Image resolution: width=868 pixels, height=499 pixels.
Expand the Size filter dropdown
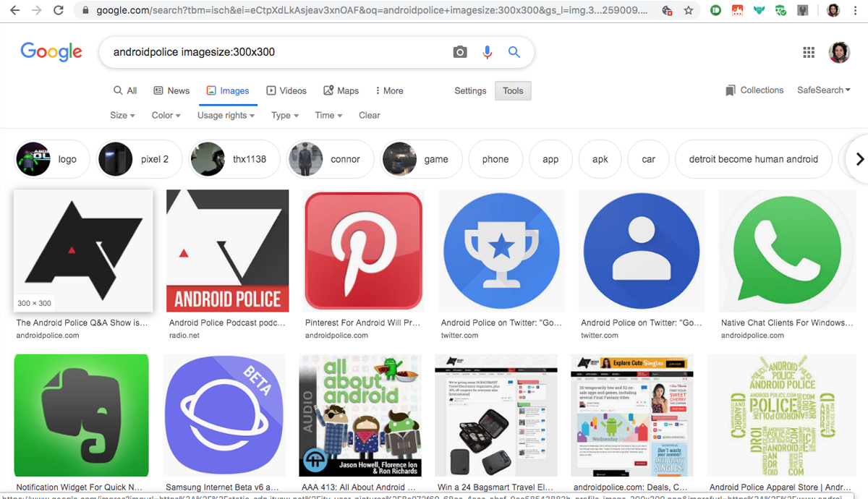[x=122, y=115]
